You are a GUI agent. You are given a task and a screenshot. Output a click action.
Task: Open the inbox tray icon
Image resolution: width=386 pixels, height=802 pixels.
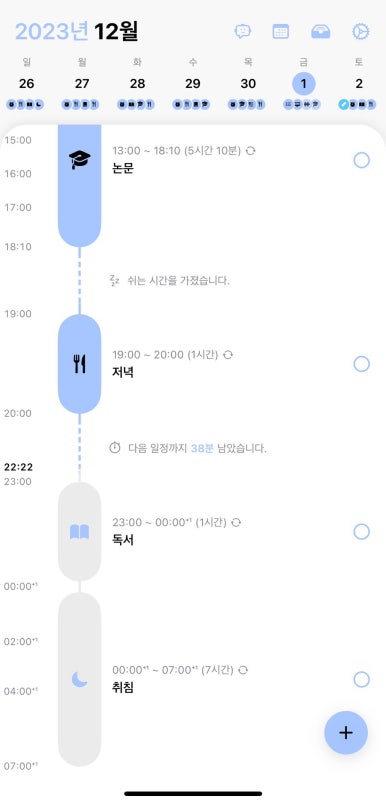321,32
